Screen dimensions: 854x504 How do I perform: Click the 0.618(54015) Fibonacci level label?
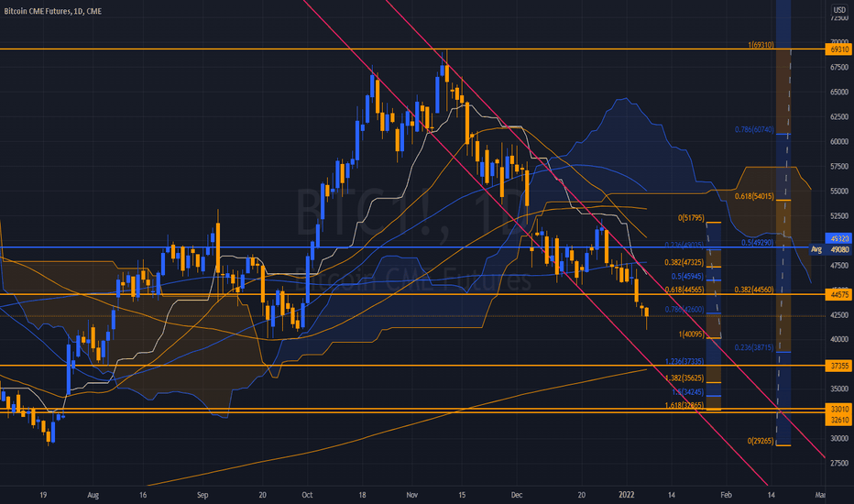[754, 196]
